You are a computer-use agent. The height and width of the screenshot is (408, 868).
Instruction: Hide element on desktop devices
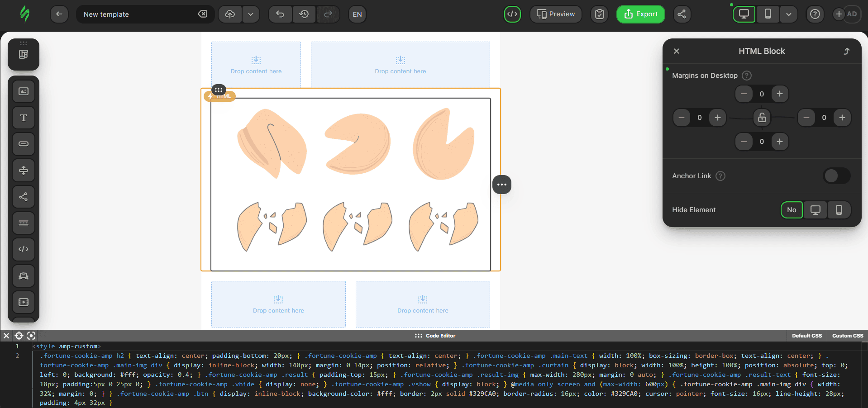[815, 210]
